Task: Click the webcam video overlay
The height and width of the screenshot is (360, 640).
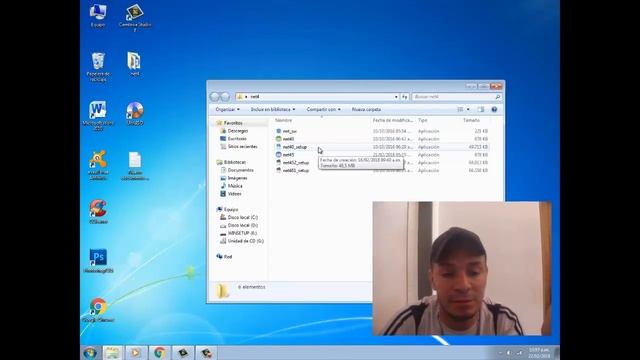Action: tap(462, 269)
